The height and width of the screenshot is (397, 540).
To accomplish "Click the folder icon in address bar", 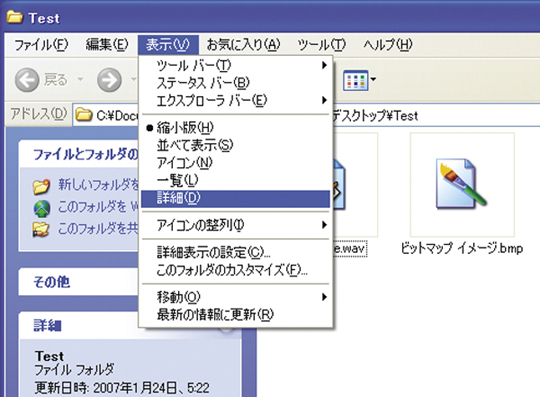I will (x=84, y=115).
